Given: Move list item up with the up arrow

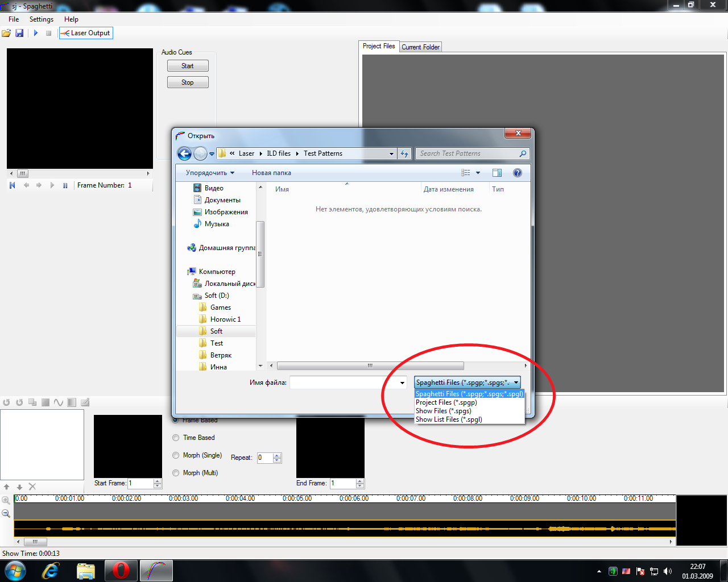Looking at the screenshot, I should pyautogui.click(x=7, y=487).
